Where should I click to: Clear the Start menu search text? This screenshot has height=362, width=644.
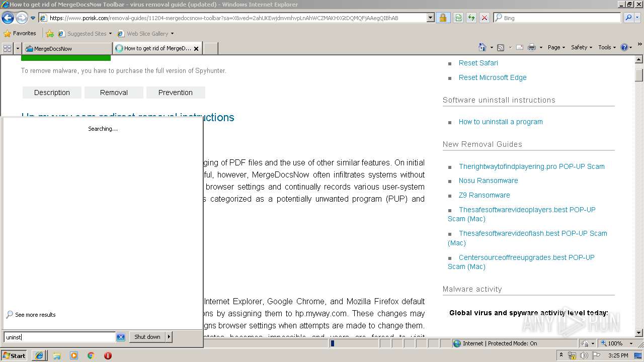pyautogui.click(x=121, y=337)
